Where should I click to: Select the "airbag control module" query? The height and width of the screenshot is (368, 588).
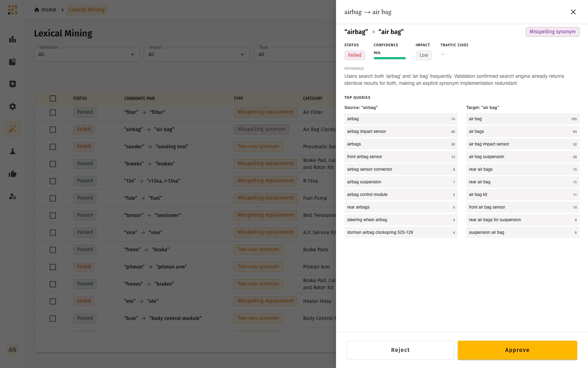tap(401, 195)
